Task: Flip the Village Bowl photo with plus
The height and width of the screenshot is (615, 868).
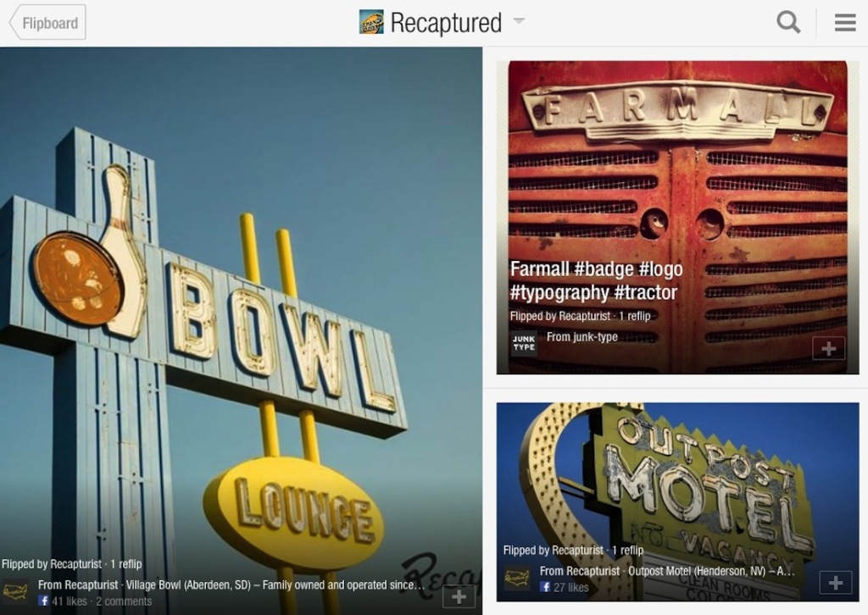Action: 459,596
